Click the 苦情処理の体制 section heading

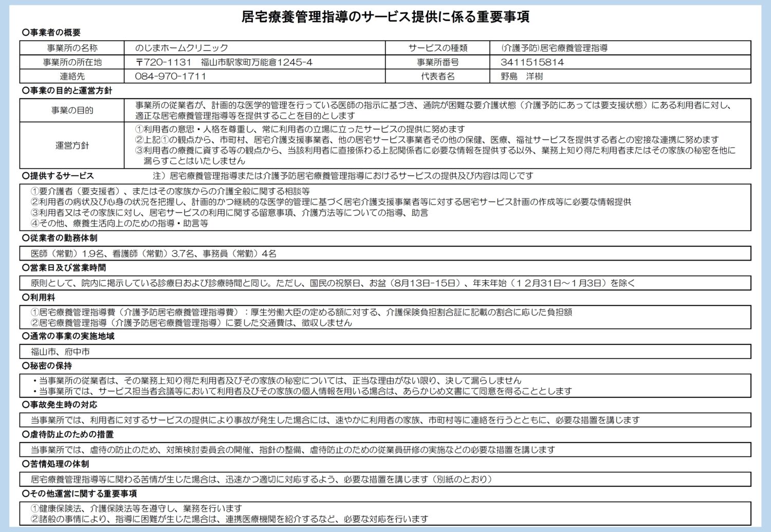[56, 464]
